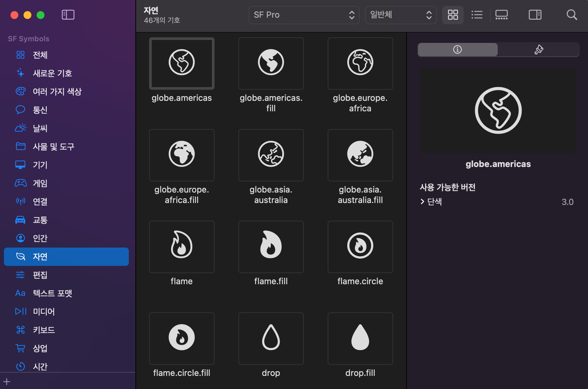
Task: Select the globe.asia.australia symbol
Action: point(271,155)
